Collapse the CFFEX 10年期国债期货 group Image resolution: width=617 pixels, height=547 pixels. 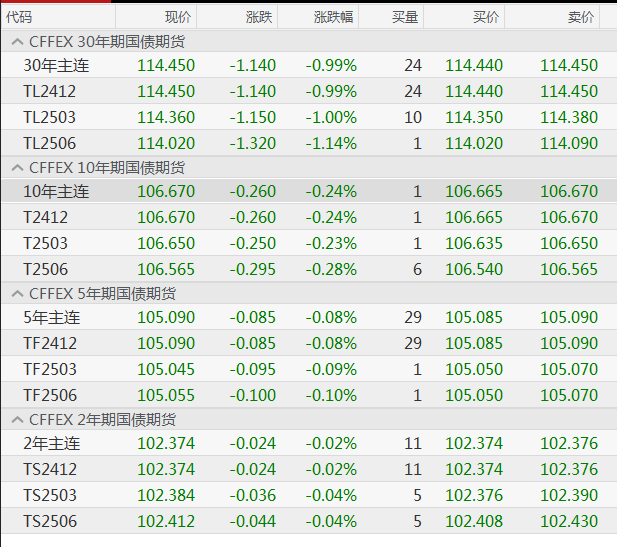16,168
